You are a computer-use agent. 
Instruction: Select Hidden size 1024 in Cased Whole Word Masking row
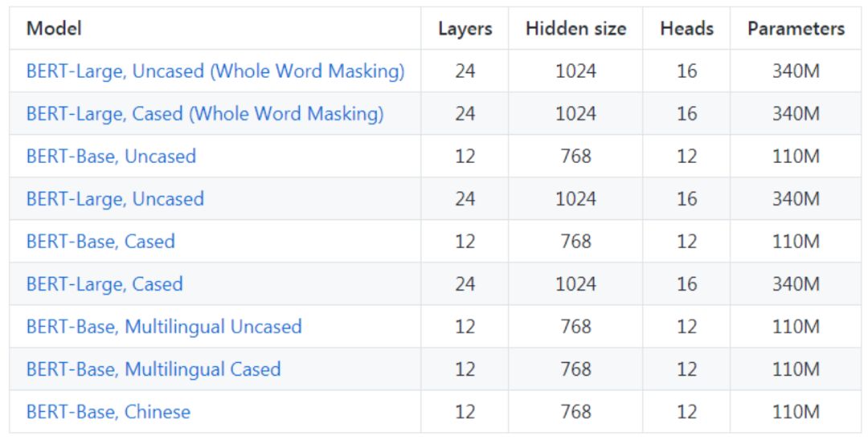point(575,114)
